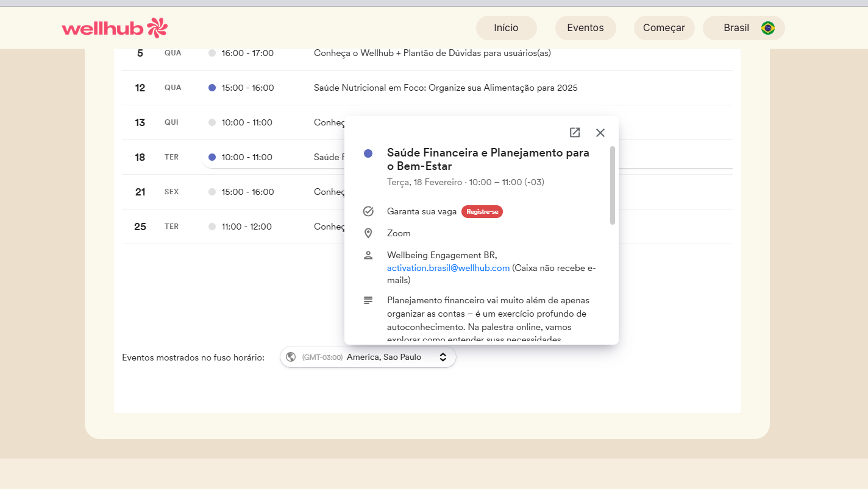Click the Zoom location pin icon

pyautogui.click(x=368, y=233)
